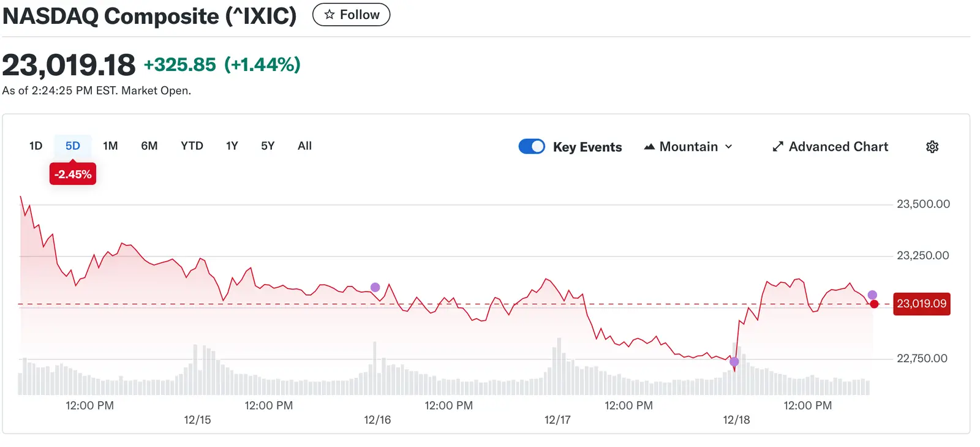Show the All time range
This screenshot has height=447, width=980.
click(x=304, y=146)
